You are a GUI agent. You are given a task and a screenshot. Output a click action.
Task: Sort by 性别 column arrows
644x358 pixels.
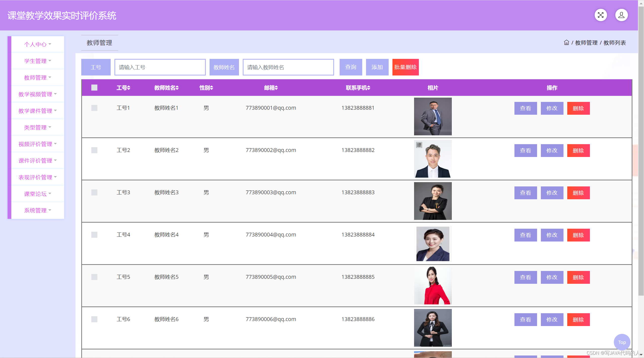click(x=212, y=88)
